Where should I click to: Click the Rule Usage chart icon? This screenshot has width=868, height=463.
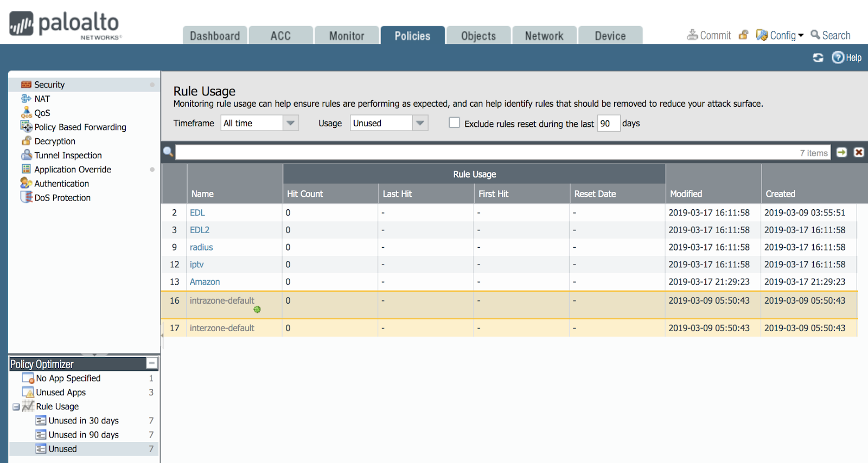pos(28,406)
